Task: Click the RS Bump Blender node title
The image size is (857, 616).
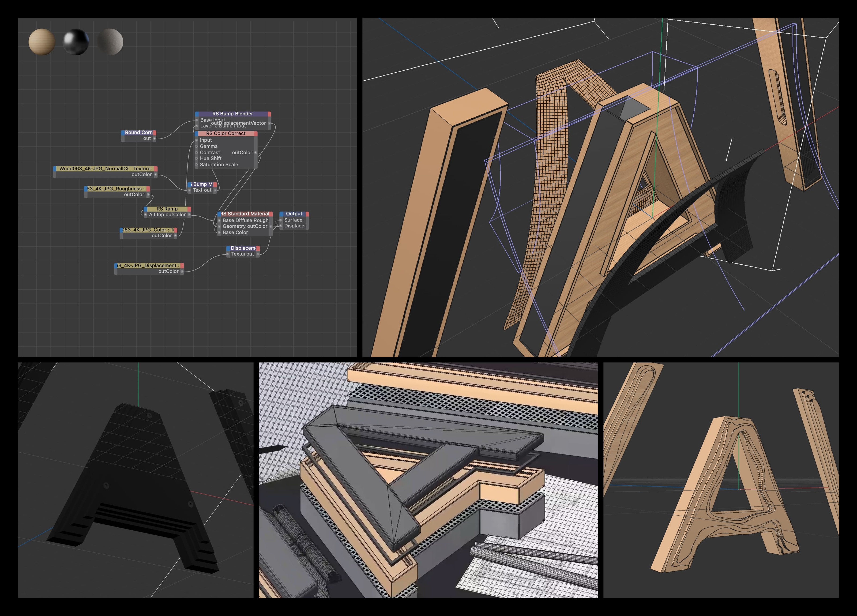Action: 232,114
